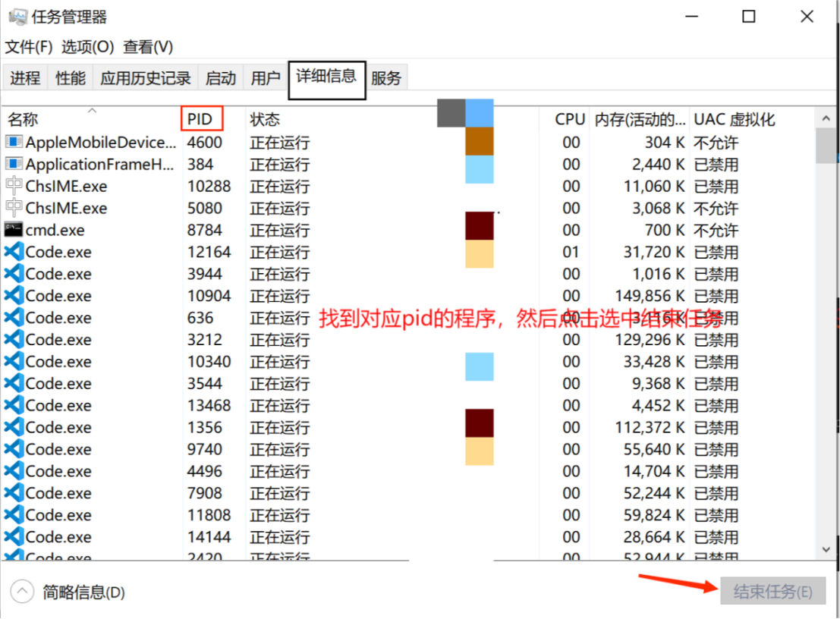Click PID value 4600
Image resolution: width=840 pixels, height=619 pixels.
coord(205,143)
